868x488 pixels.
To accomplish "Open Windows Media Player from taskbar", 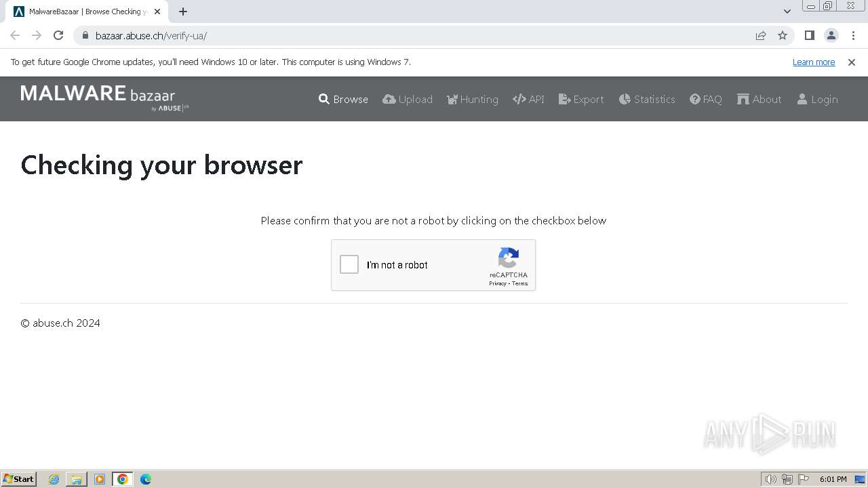I will click(x=100, y=479).
